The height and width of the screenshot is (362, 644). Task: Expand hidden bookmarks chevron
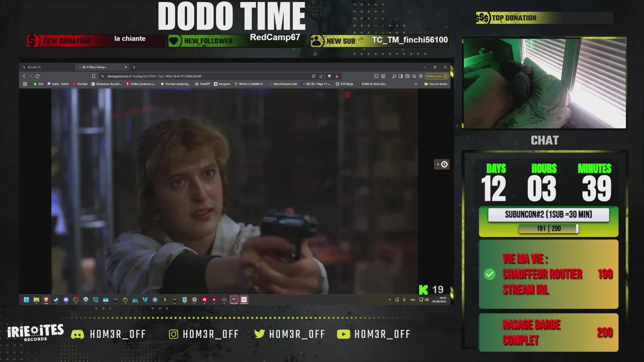pos(416,84)
